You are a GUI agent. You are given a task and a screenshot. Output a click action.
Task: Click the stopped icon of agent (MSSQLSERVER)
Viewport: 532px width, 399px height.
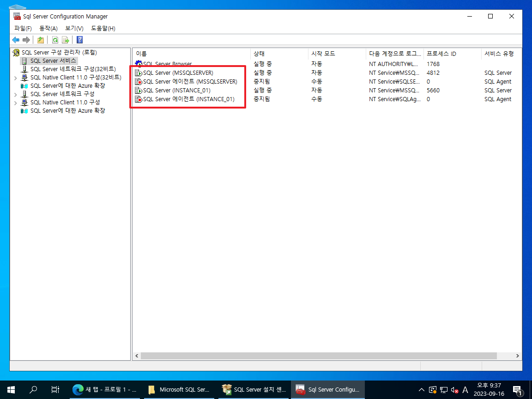(x=139, y=81)
